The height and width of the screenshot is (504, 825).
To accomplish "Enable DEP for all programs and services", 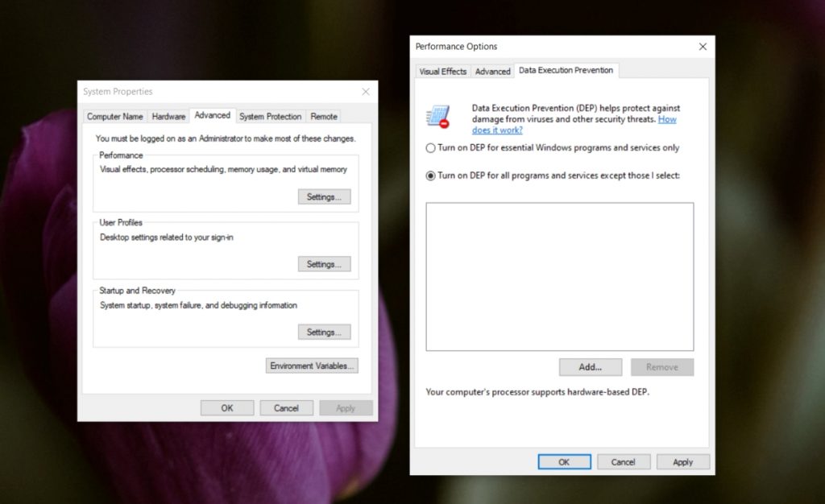I will 432,176.
